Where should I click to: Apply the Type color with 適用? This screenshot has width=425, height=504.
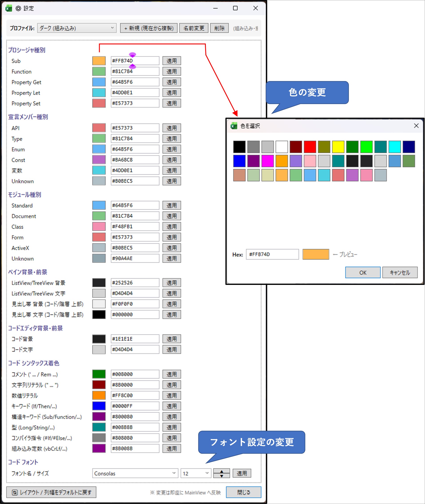[x=172, y=138]
